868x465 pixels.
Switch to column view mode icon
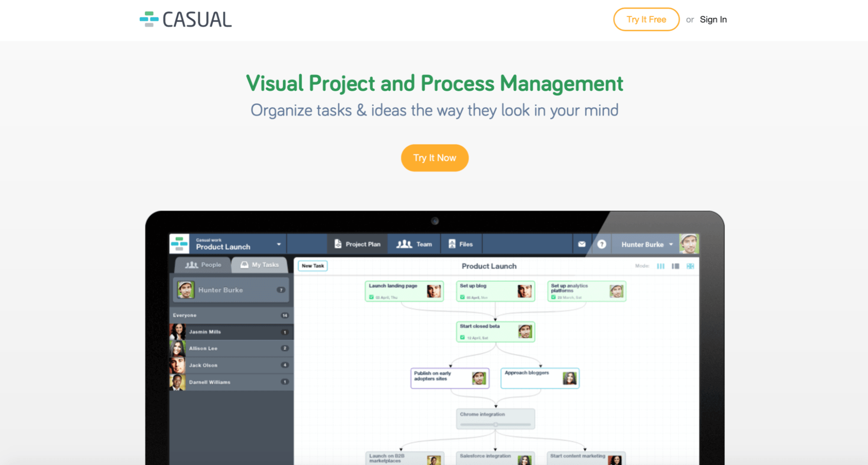pos(660,266)
